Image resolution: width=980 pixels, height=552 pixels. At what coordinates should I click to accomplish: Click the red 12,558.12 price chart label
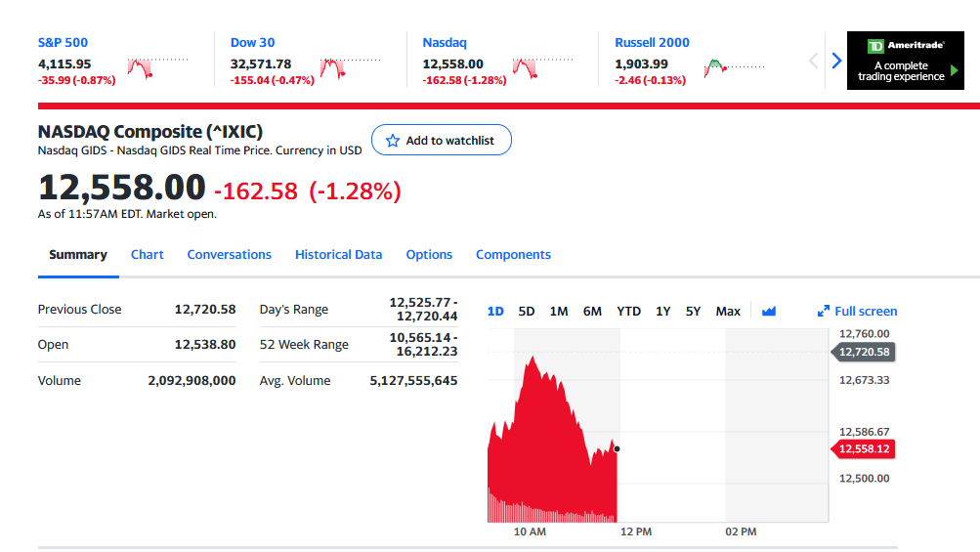(863, 448)
